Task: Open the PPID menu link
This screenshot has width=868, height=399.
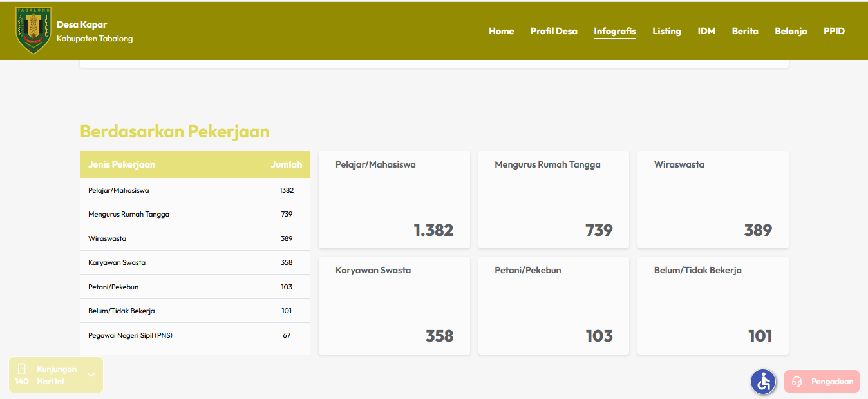Action: point(834,31)
